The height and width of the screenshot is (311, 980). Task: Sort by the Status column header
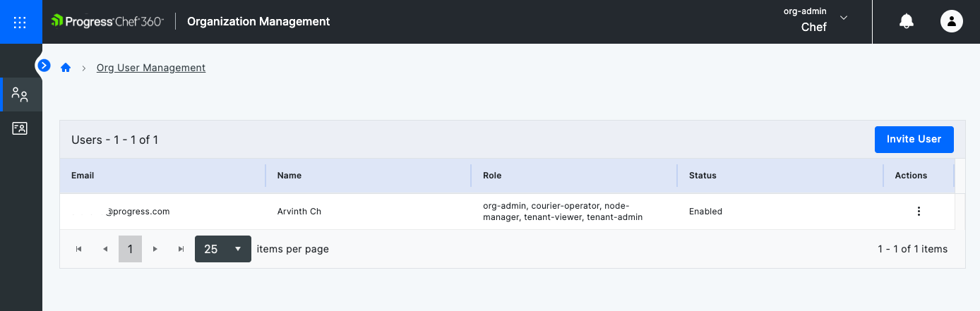pyautogui.click(x=703, y=176)
